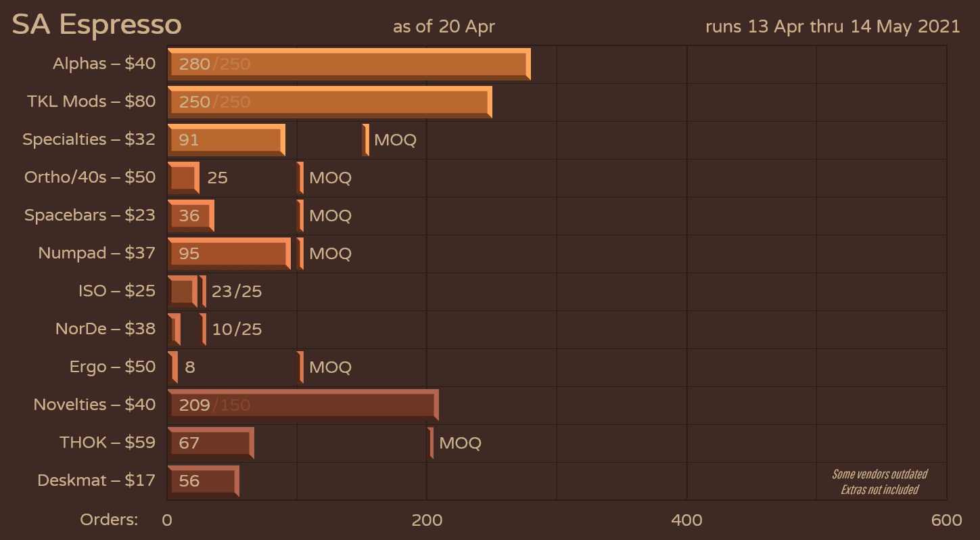This screenshot has height=540, width=980.
Task: Click the Numpad bar with 95 orders
Action: point(229,254)
